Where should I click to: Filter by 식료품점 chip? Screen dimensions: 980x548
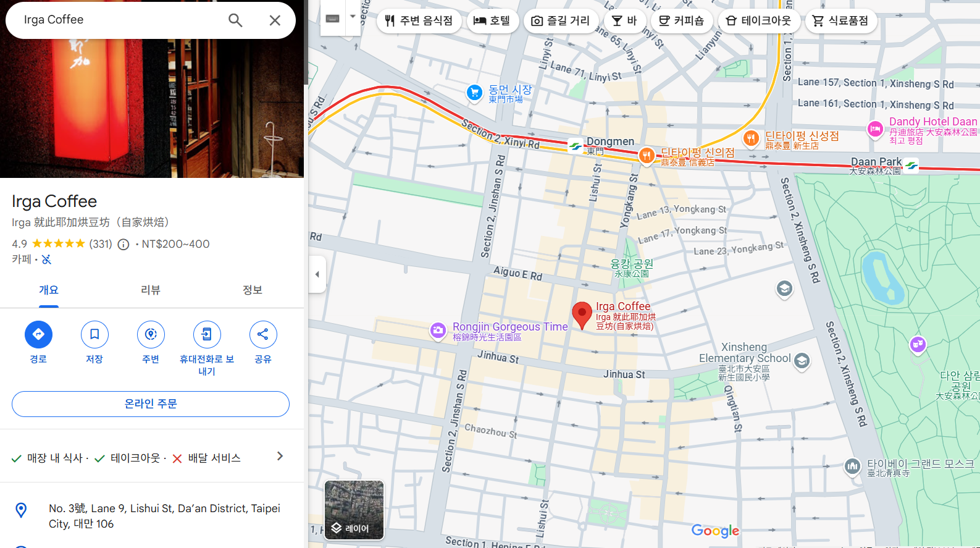(840, 21)
